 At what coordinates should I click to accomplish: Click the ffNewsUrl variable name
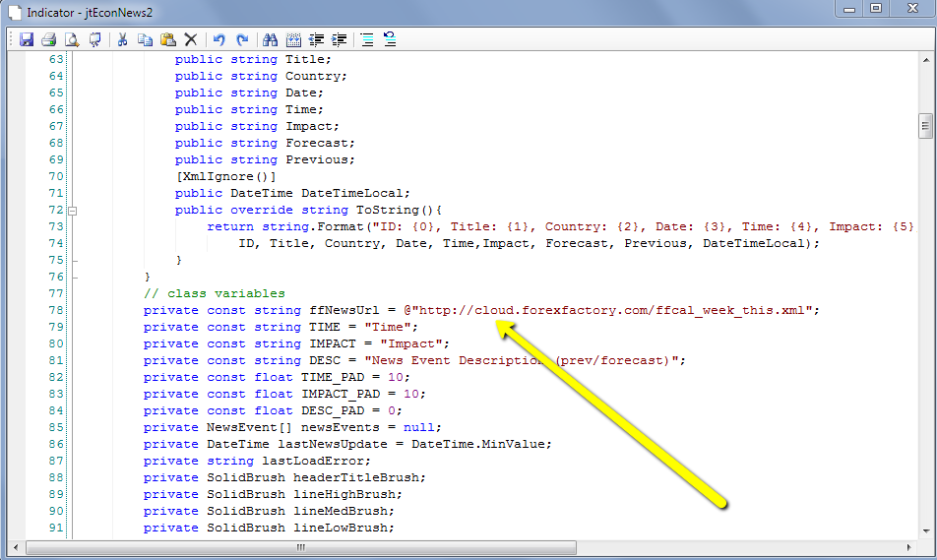344,310
